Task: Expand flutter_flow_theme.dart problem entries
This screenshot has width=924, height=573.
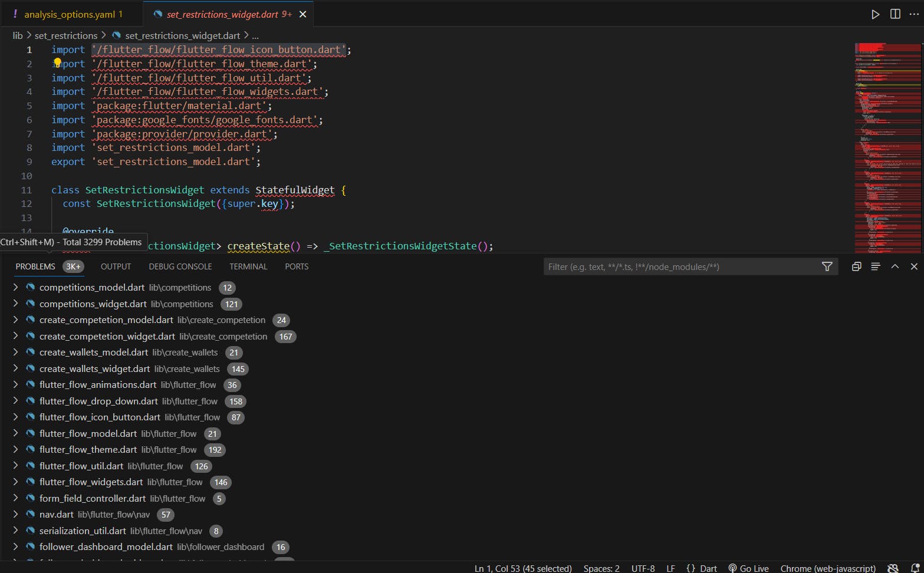Action: coord(15,449)
